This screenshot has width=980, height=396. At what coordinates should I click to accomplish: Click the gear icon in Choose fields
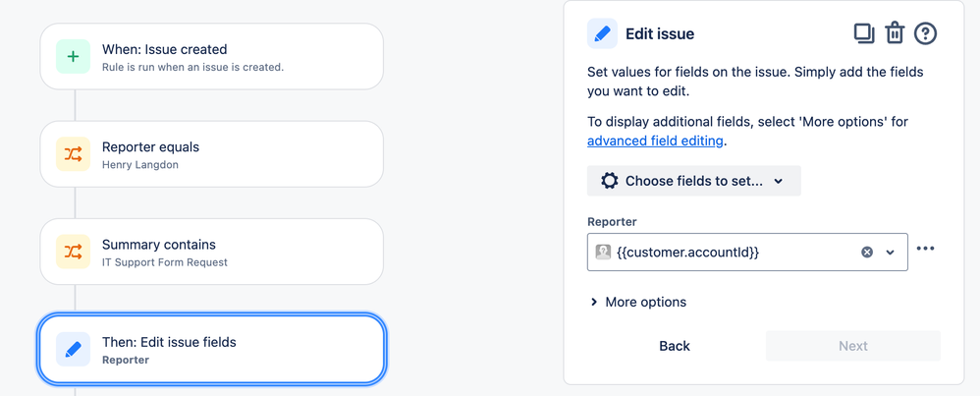point(610,181)
